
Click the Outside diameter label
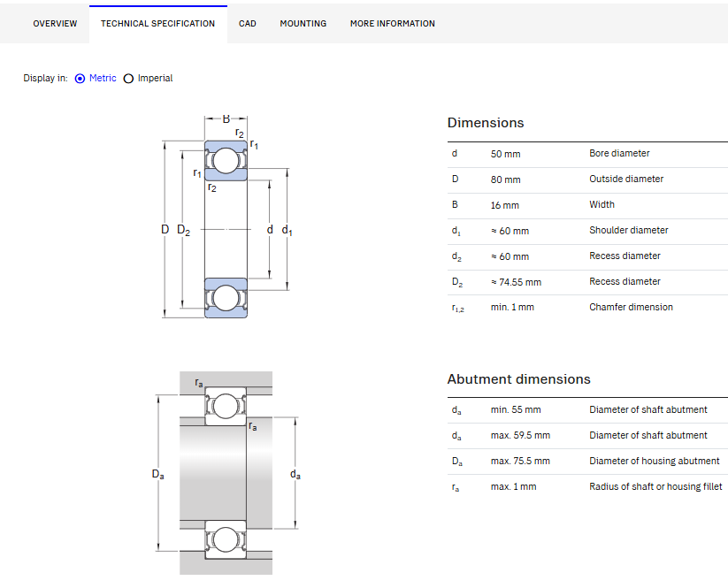point(626,179)
